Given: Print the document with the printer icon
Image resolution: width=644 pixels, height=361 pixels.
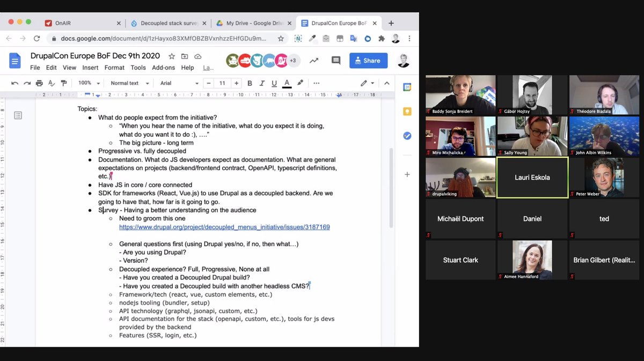Looking at the screenshot, I should tap(39, 83).
